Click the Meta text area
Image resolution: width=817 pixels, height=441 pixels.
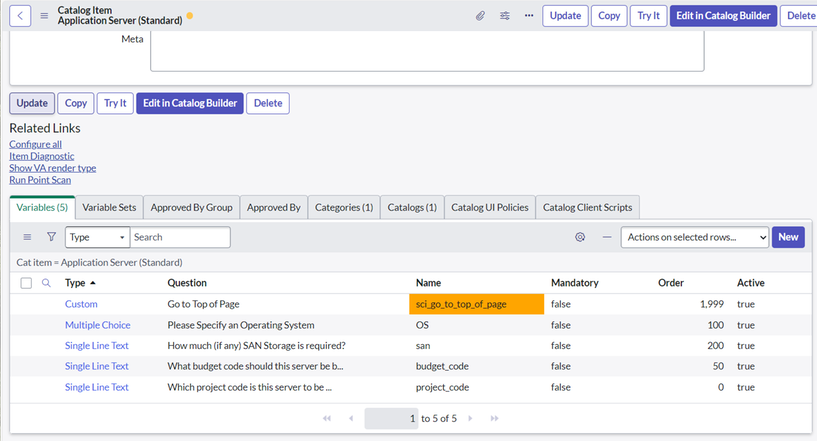click(x=427, y=51)
